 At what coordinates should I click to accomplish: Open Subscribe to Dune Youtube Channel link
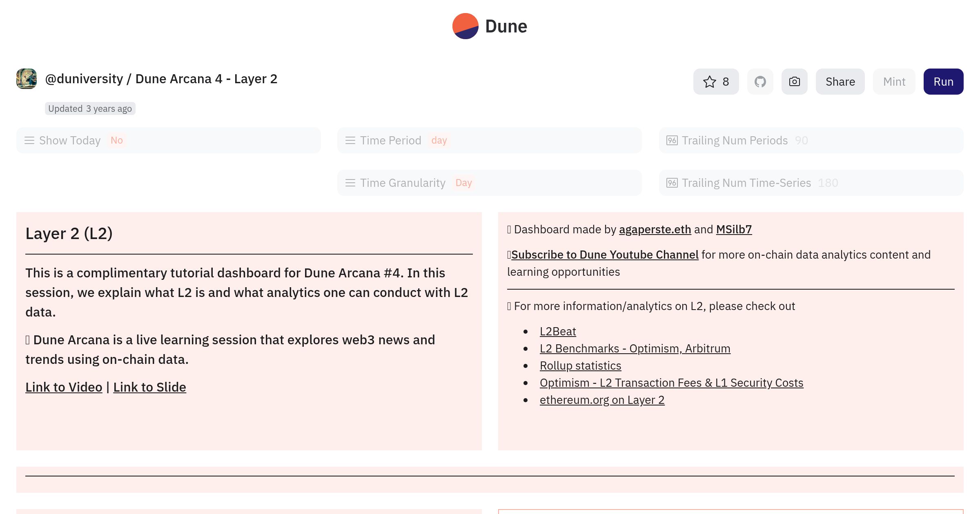point(605,255)
